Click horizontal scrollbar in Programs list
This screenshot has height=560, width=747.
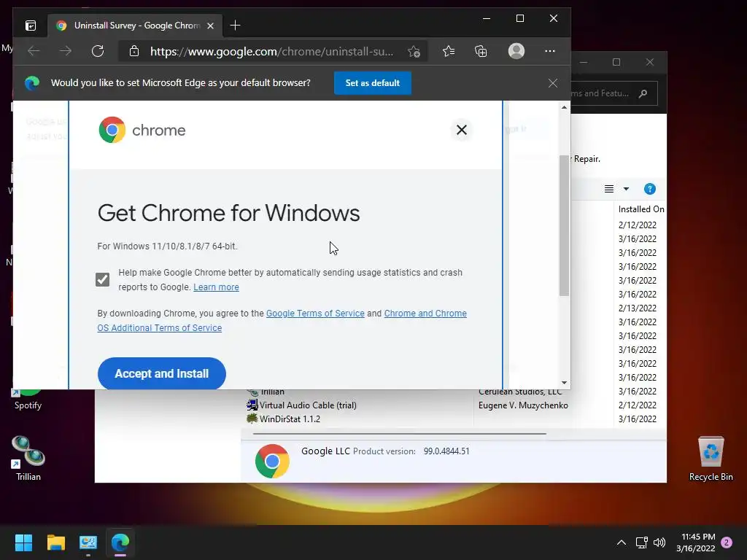399,434
